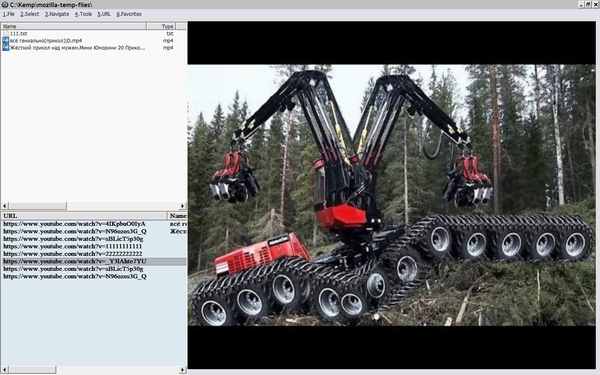The width and height of the screenshot is (600, 375).
Task: Select the file 111.txt
Action: click(18, 34)
